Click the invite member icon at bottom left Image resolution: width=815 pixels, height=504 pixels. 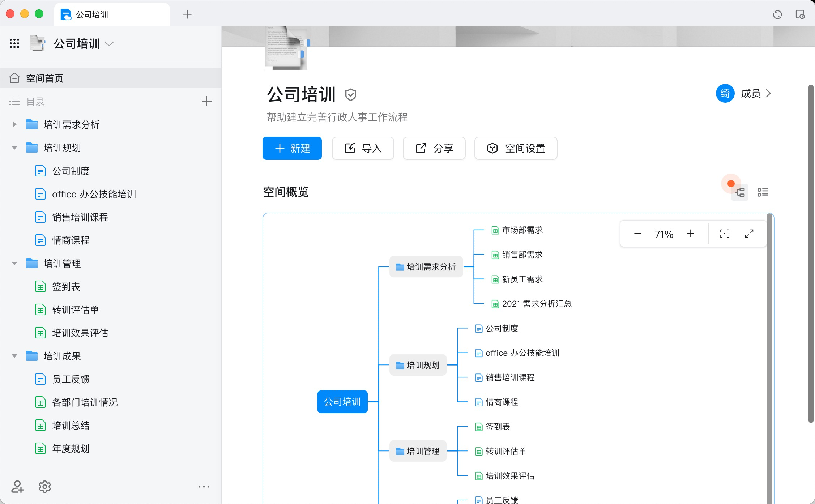(x=17, y=487)
